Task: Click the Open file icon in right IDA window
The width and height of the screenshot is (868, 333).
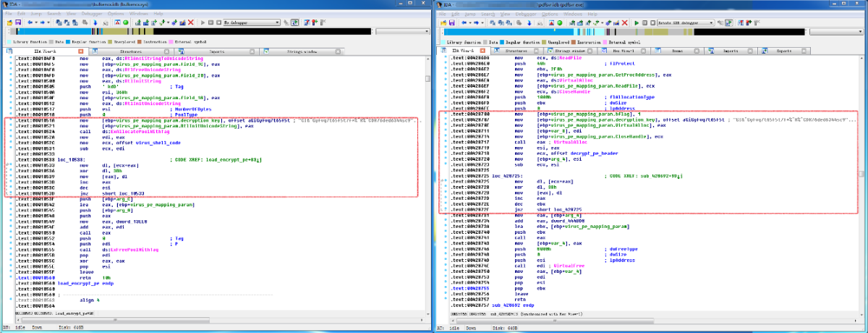Action: click(x=444, y=22)
